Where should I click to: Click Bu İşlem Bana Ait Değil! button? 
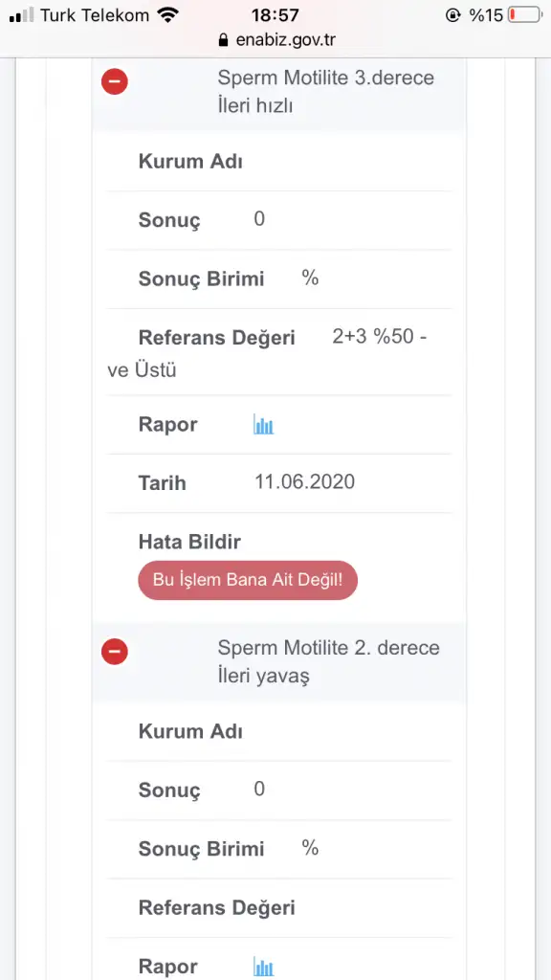[x=248, y=580]
